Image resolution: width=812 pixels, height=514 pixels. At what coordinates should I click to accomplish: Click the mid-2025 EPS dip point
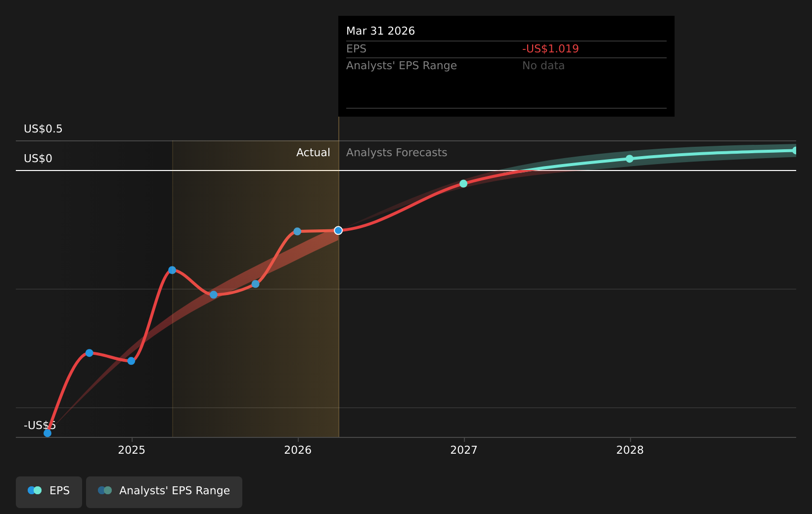point(214,295)
